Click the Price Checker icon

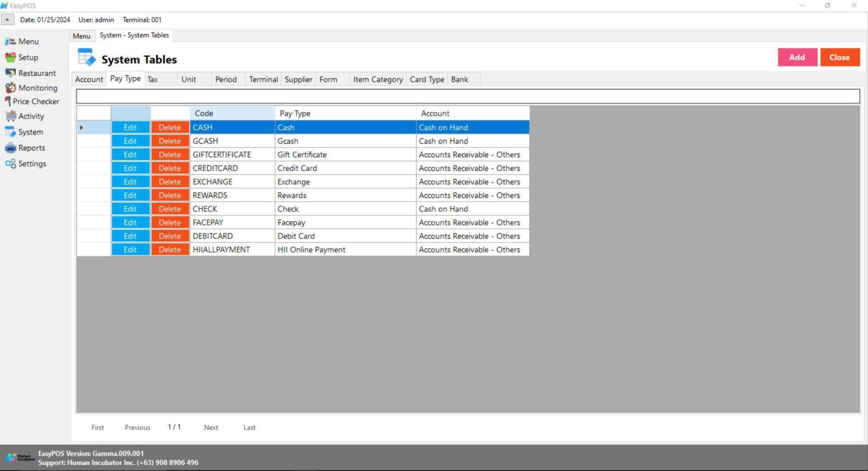pyautogui.click(x=7, y=101)
